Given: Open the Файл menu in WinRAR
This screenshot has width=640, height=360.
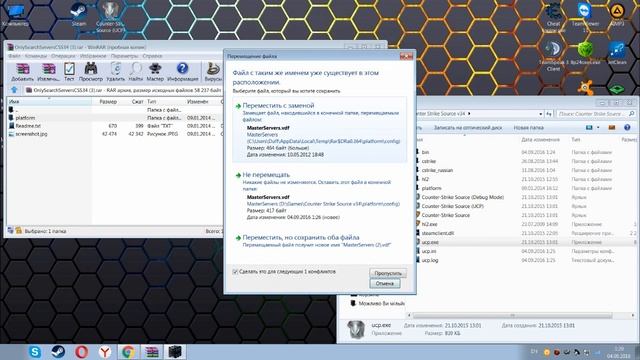Looking at the screenshot, I should pyautogui.click(x=14, y=56).
